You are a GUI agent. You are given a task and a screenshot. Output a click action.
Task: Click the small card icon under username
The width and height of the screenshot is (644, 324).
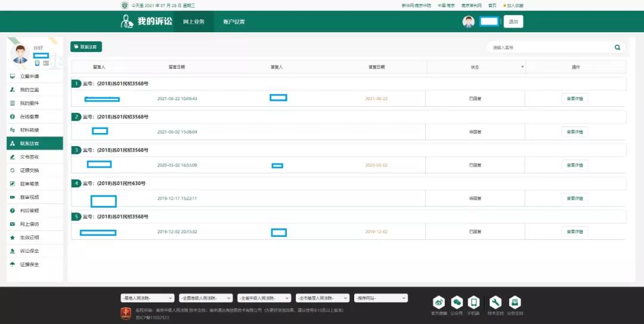click(45, 63)
